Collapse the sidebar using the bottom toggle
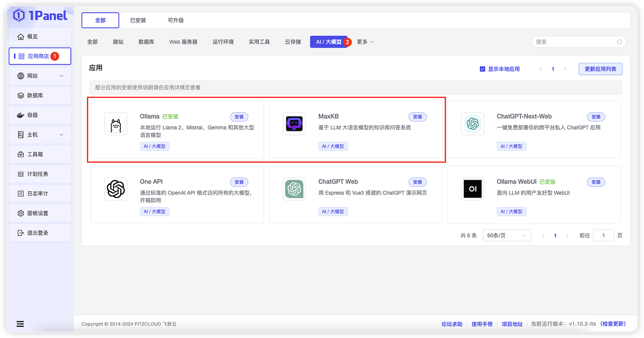The height and width of the screenshot is (338, 644). [x=20, y=324]
